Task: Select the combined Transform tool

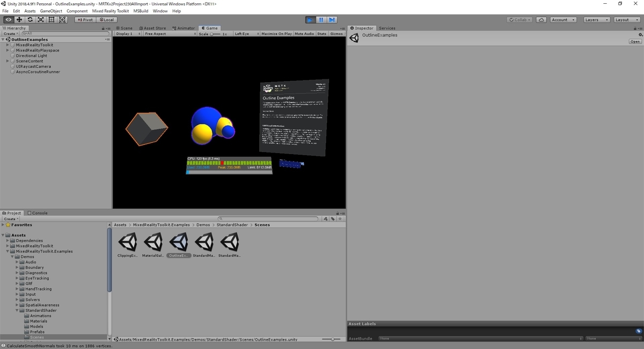Action: click(x=62, y=20)
